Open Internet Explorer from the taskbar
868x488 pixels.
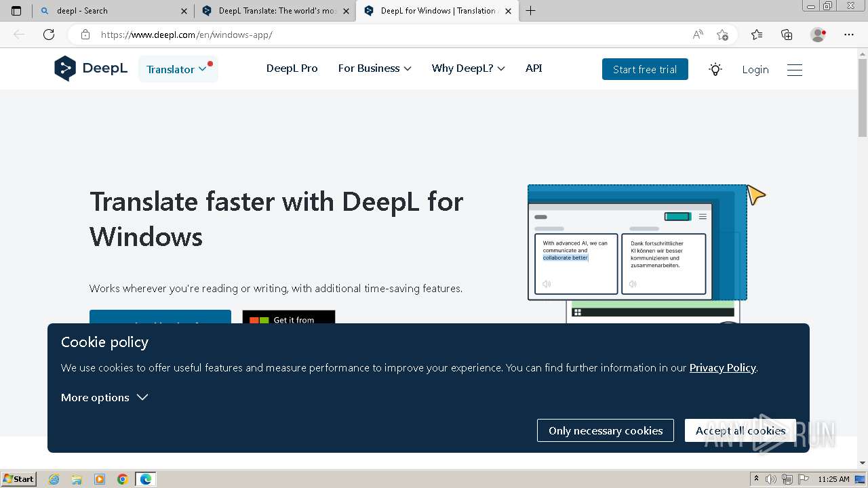pyautogui.click(x=54, y=479)
